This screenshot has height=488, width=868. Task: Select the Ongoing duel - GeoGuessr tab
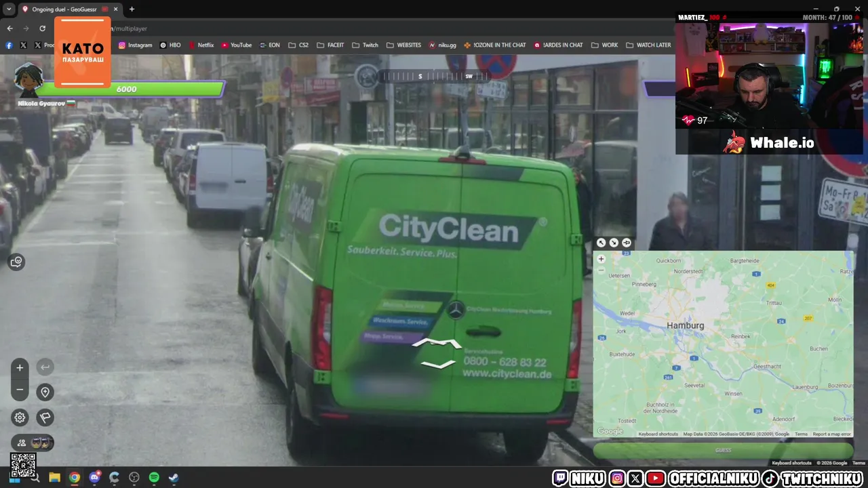click(x=64, y=9)
